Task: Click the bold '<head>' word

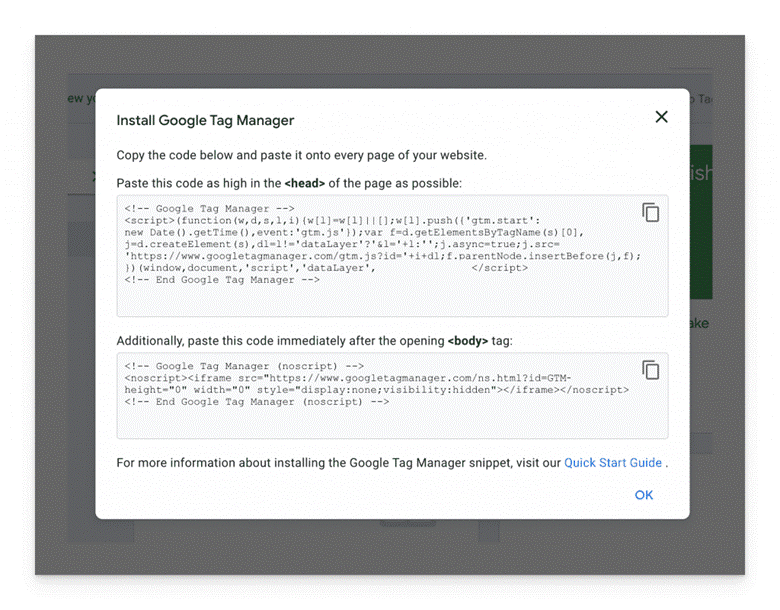Action: [x=304, y=184]
